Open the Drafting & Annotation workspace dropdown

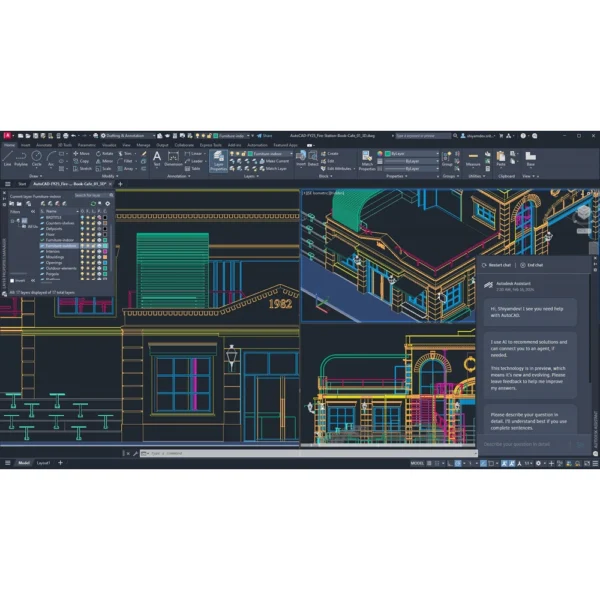(x=129, y=136)
